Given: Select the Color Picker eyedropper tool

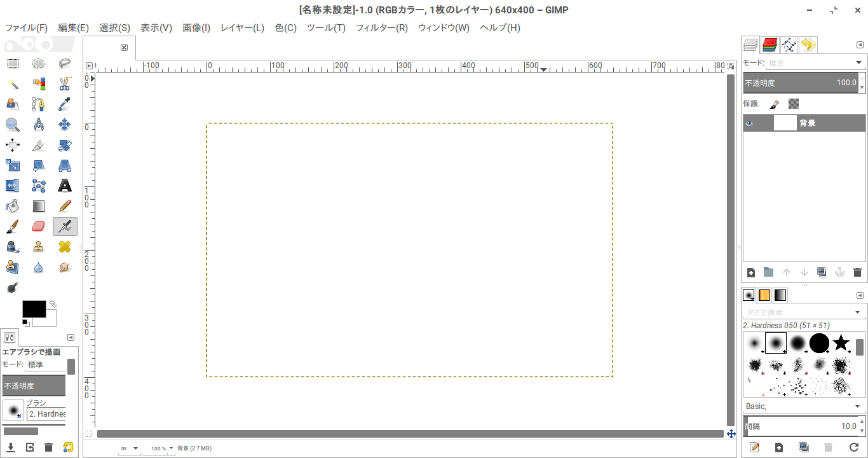Looking at the screenshot, I should 64,104.
